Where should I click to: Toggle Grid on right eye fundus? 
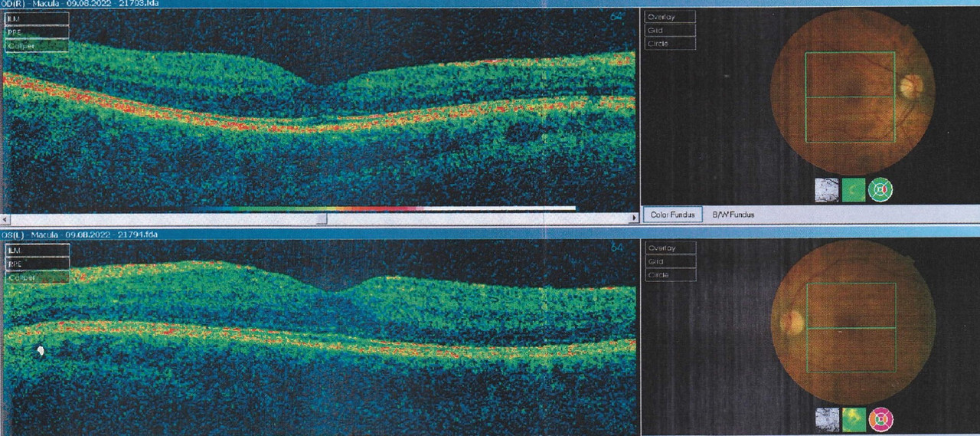tap(670, 30)
